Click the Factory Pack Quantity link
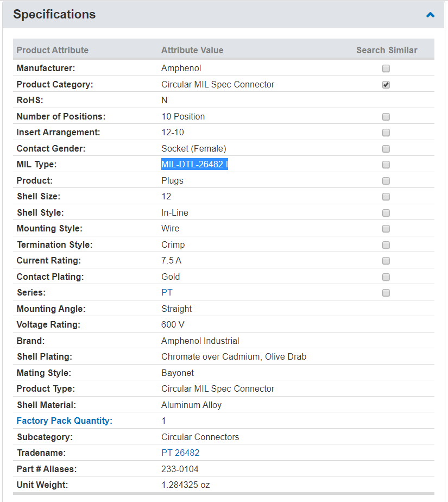The height and width of the screenshot is (502, 448). 64,421
